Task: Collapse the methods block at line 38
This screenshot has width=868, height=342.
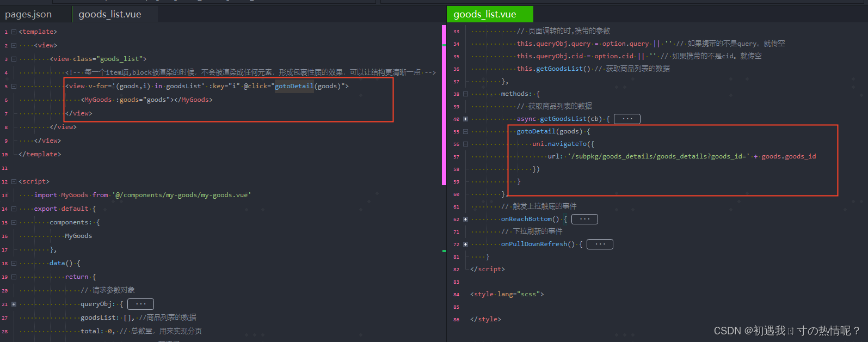Action: click(465, 94)
